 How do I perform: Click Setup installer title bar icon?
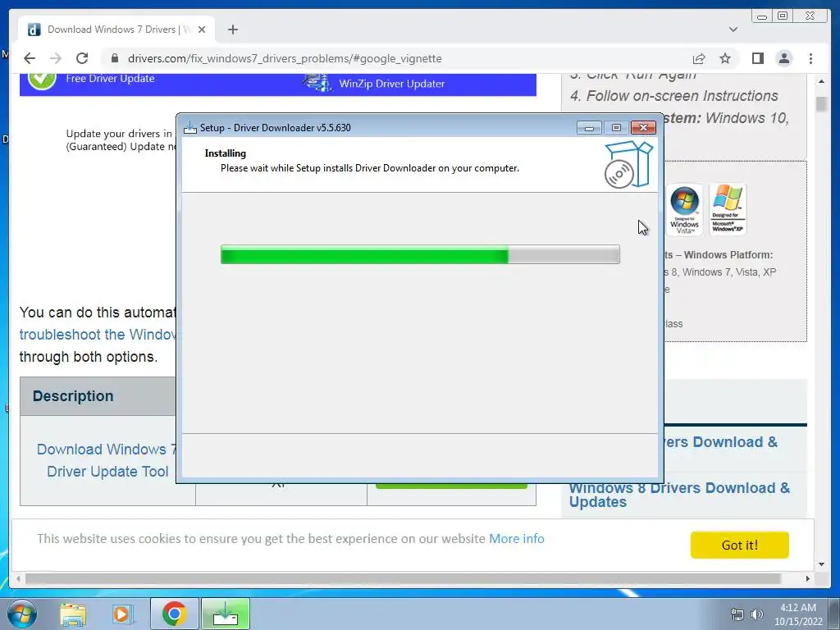[190, 127]
